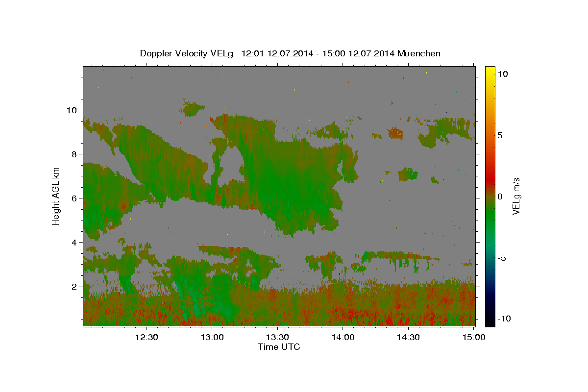Click the 'Muenchen' location in the title
The width and height of the screenshot is (588, 392).
pos(419,53)
